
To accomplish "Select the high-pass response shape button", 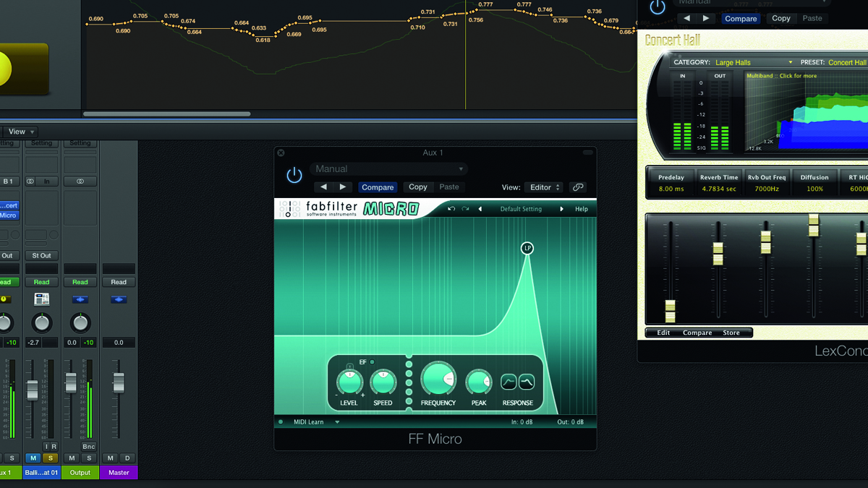I will 509,381.
